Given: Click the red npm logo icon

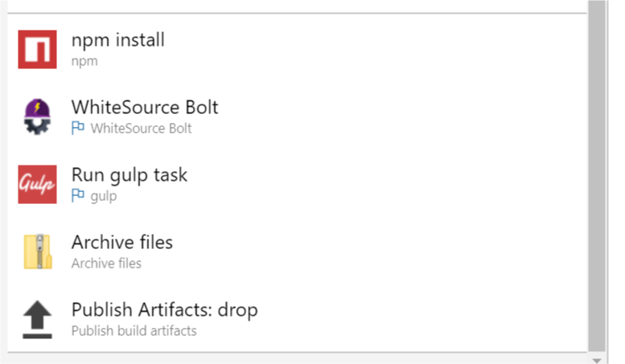Looking at the screenshot, I should click(x=37, y=49).
